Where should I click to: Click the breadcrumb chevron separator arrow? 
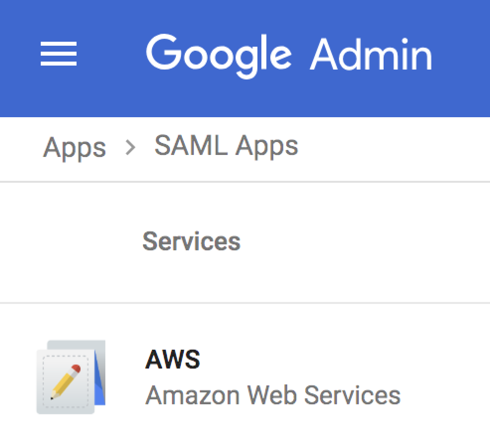pyautogui.click(x=130, y=148)
